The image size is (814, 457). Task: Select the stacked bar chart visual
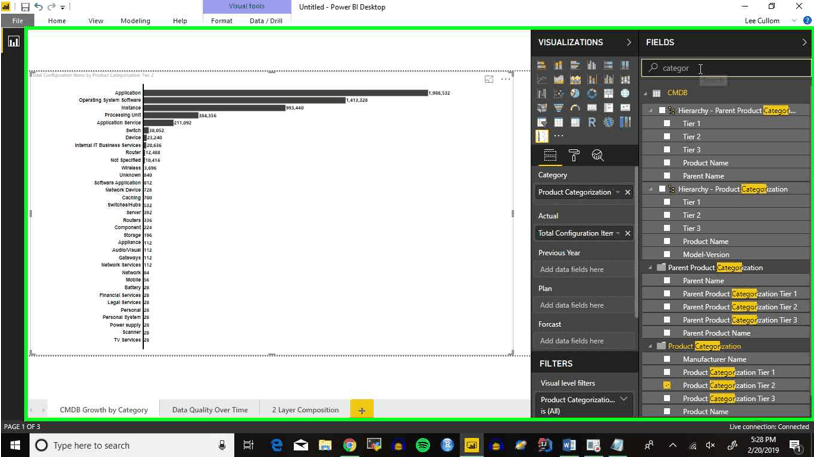coord(541,65)
